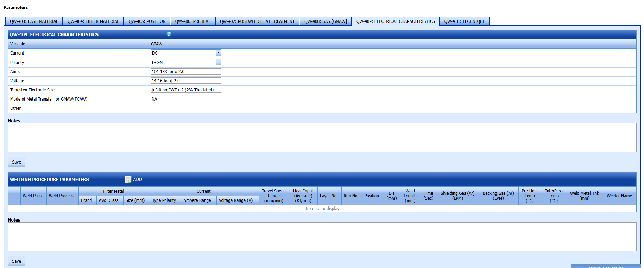This screenshot has height=268, width=644.
Task: Go to QW-406: Preheat tab
Action: [192, 21]
